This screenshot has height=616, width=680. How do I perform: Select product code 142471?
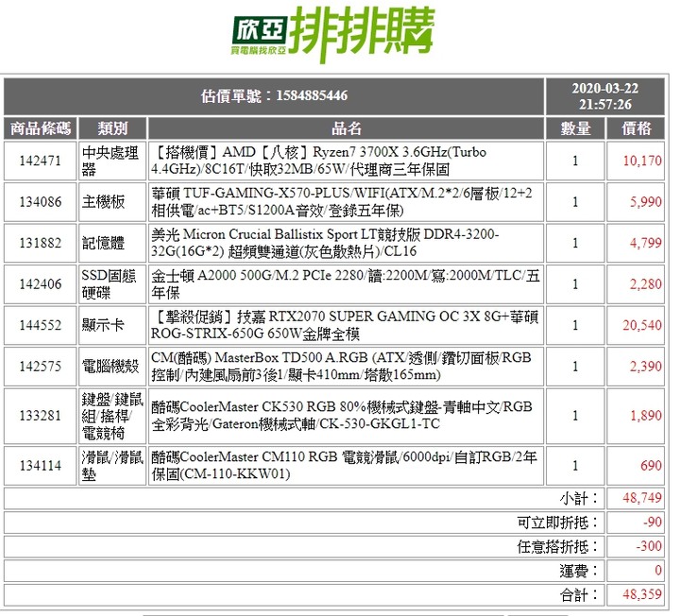tap(41, 161)
